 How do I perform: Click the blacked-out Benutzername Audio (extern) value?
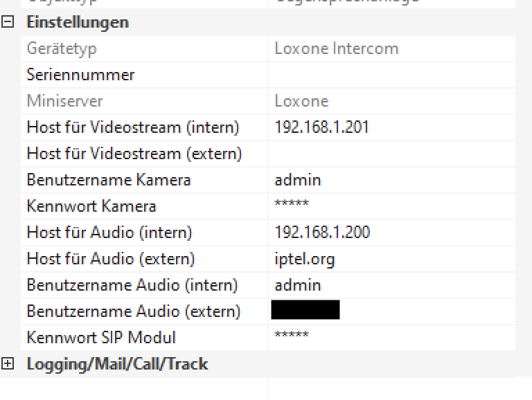pyautogui.click(x=305, y=310)
